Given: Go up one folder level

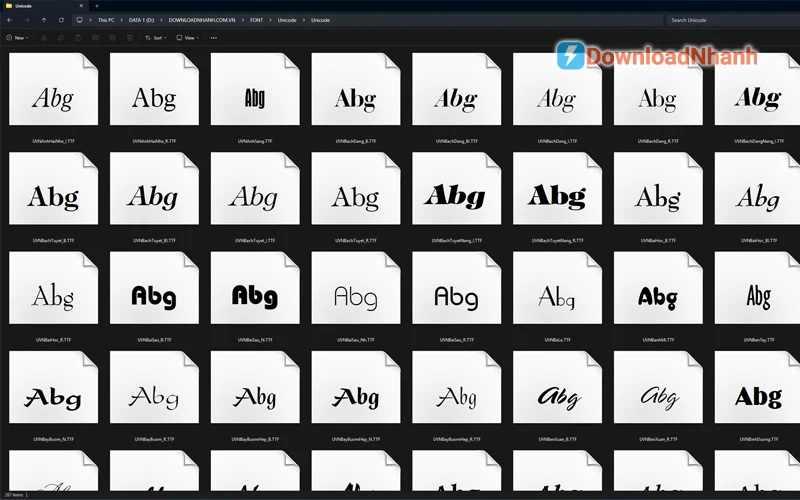Looking at the screenshot, I should click(44, 20).
